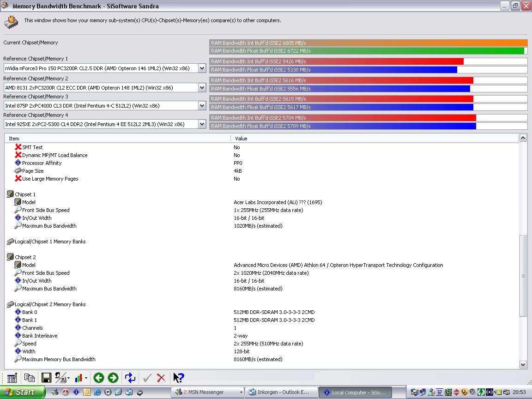This screenshot has height=399, width=532.
Task: Select the SMT Test row
Action: coord(262,147)
